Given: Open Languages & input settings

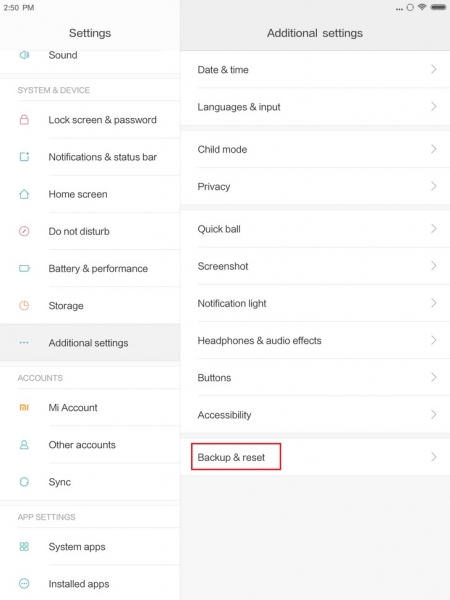Looking at the screenshot, I should coord(315,107).
